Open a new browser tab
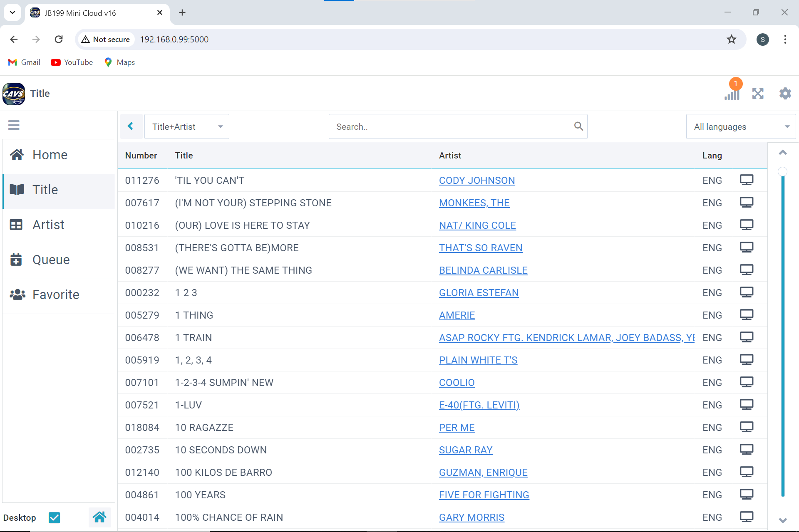Image resolution: width=799 pixels, height=532 pixels. pyautogui.click(x=182, y=13)
